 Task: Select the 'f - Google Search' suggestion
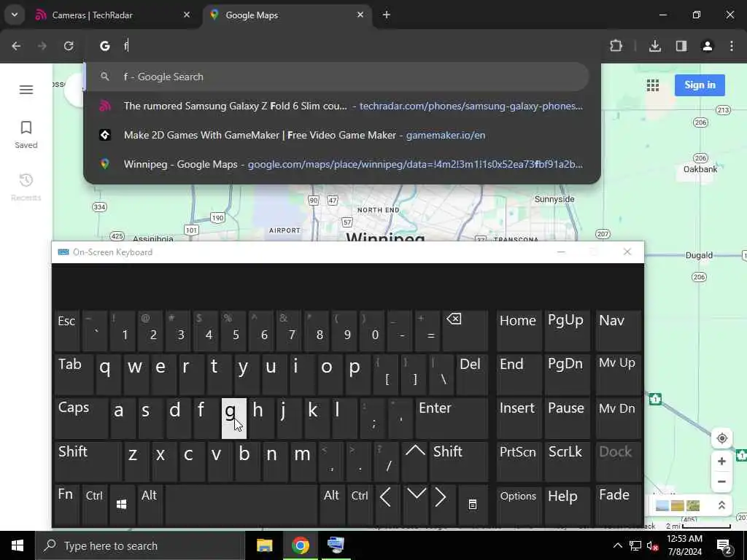coord(337,77)
